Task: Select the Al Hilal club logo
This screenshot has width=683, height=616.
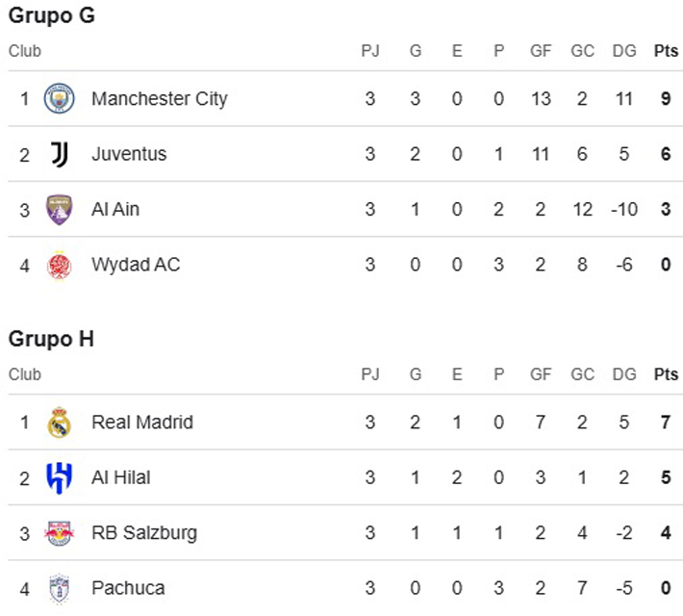Action: pos(60,477)
